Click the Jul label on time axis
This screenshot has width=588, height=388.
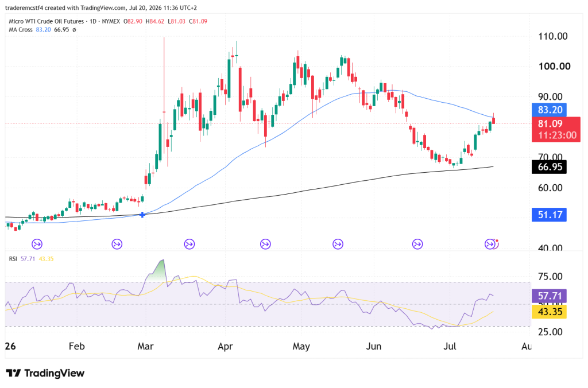click(x=450, y=346)
